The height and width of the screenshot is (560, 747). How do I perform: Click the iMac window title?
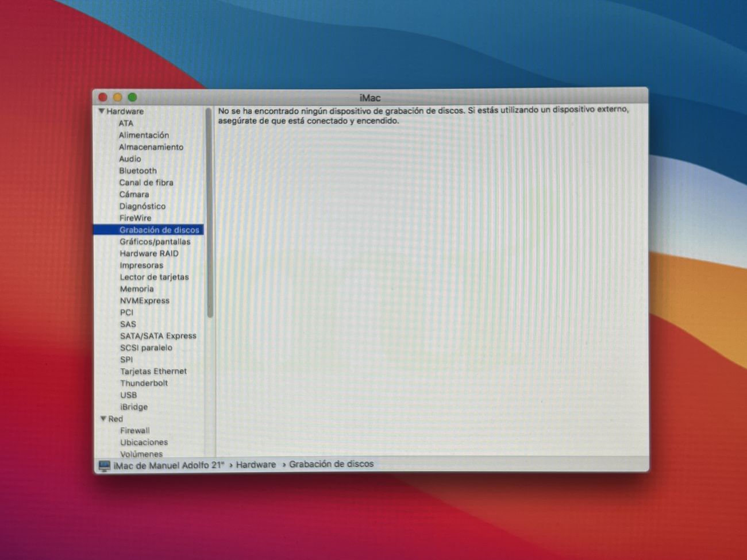coord(370,98)
